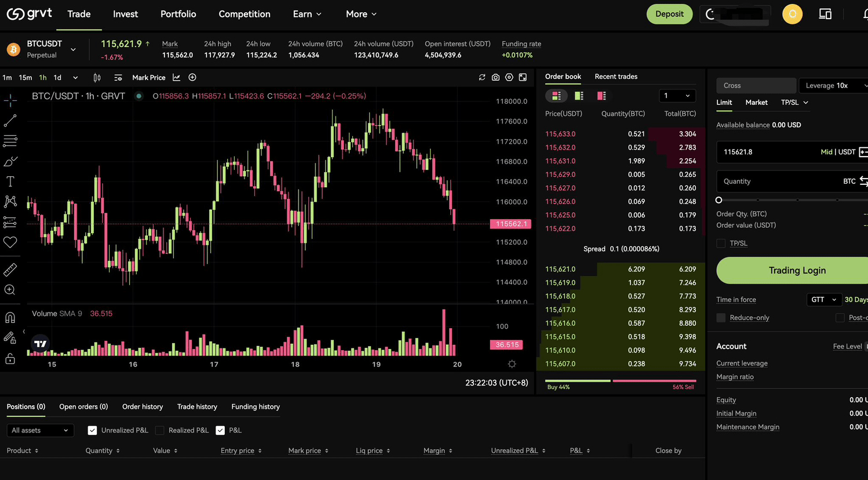This screenshot has height=480, width=868.
Task: Enable the Realized P&L checkbox
Action: click(x=160, y=430)
